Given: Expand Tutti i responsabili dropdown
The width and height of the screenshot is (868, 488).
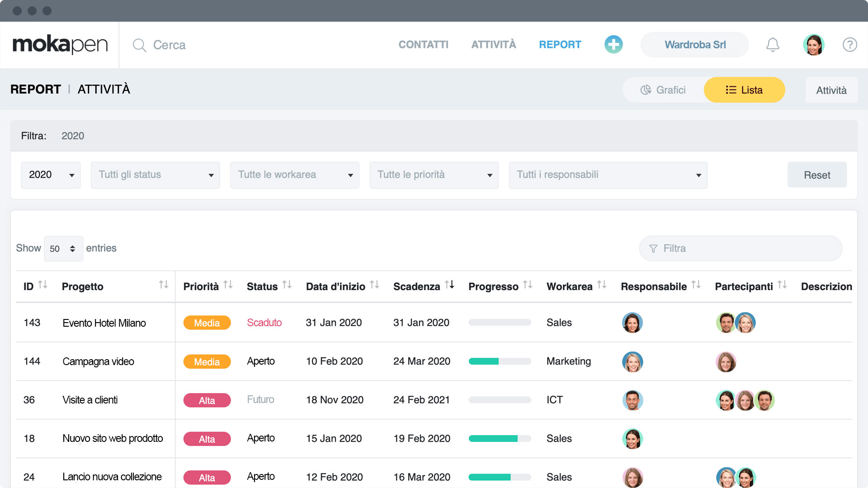Looking at the screenshot, I should (x=608, y=175).
